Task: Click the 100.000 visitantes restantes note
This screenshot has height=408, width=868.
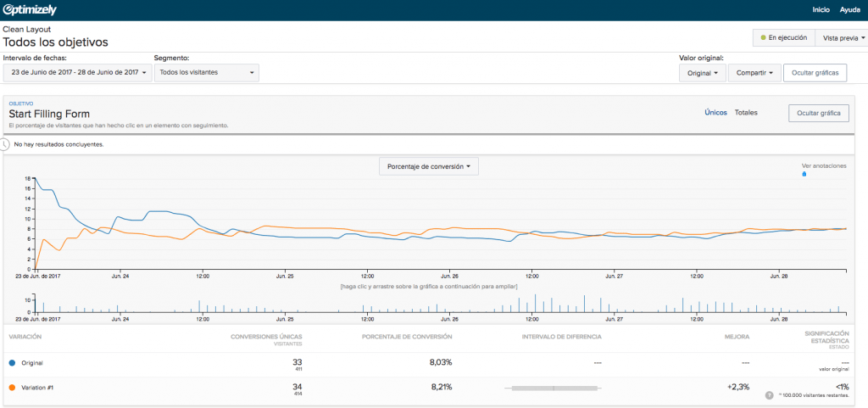Action: click(813, 396)
